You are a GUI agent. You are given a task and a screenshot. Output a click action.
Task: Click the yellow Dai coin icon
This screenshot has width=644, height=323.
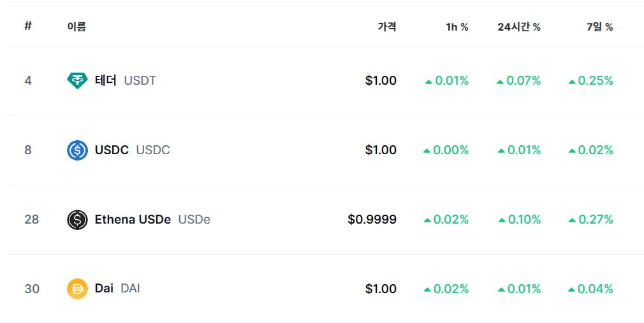(x=77, y=289)
